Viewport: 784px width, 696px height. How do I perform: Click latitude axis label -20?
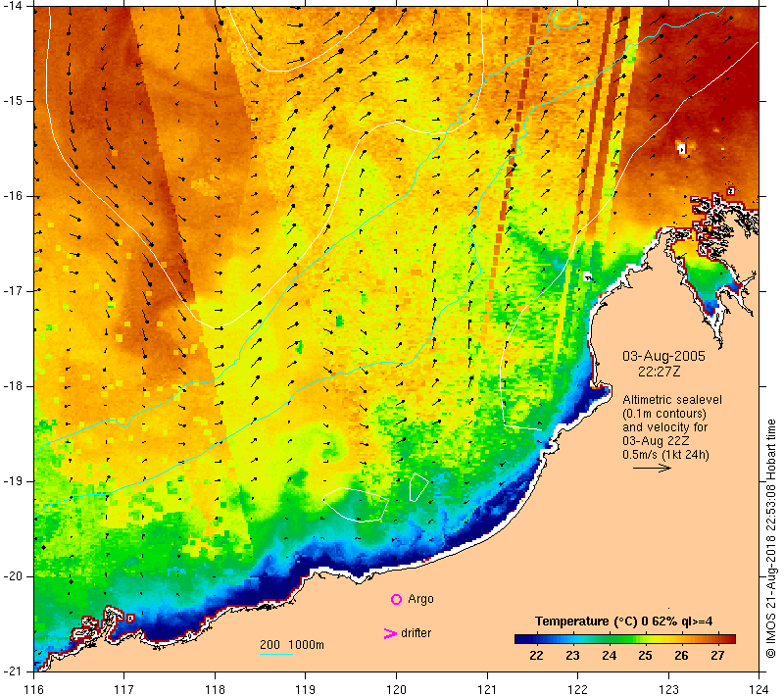click(13, 576)
